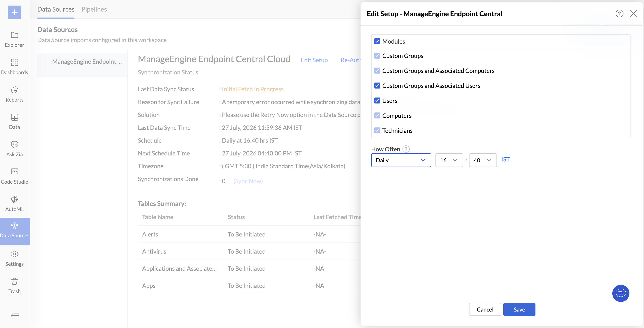
Task: Select Data Sources in the sidebar
Action: (15, 231)
